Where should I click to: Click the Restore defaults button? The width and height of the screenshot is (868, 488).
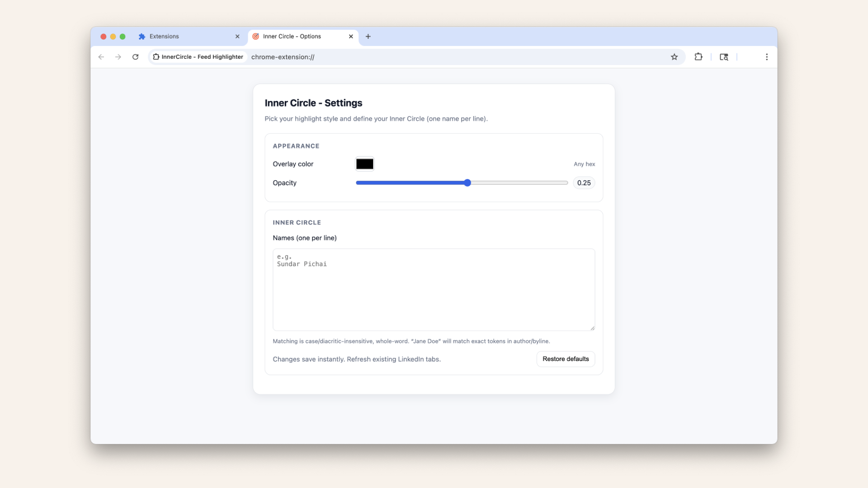point(566,359)
